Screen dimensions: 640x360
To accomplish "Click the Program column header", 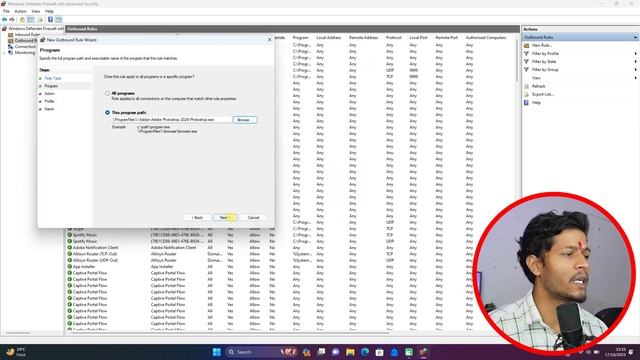I will click(300, 38).
